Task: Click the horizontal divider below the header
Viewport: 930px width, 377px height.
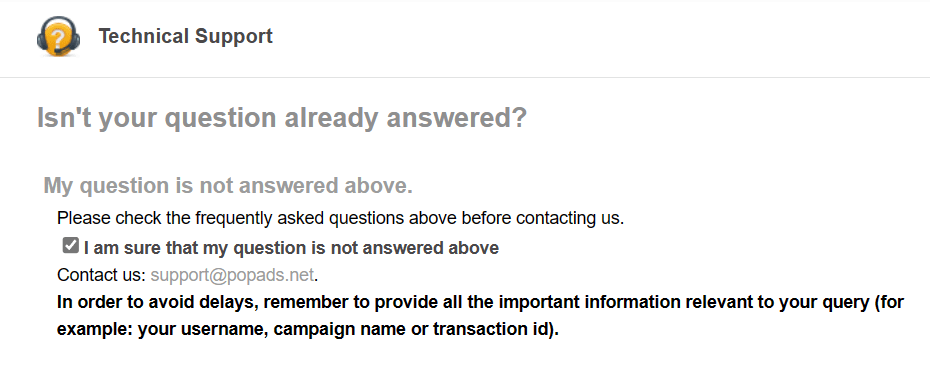Action: (465, 77)
